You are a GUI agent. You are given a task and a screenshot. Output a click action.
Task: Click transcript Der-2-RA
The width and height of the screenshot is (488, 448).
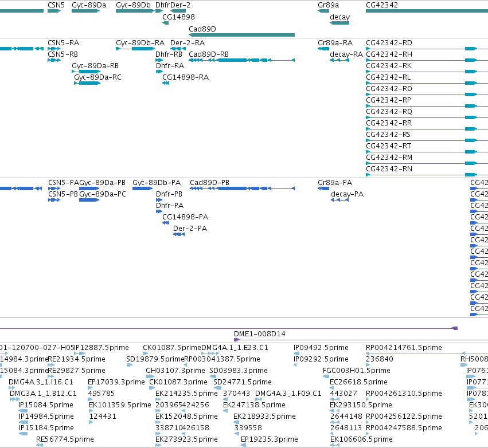[188, 43]
